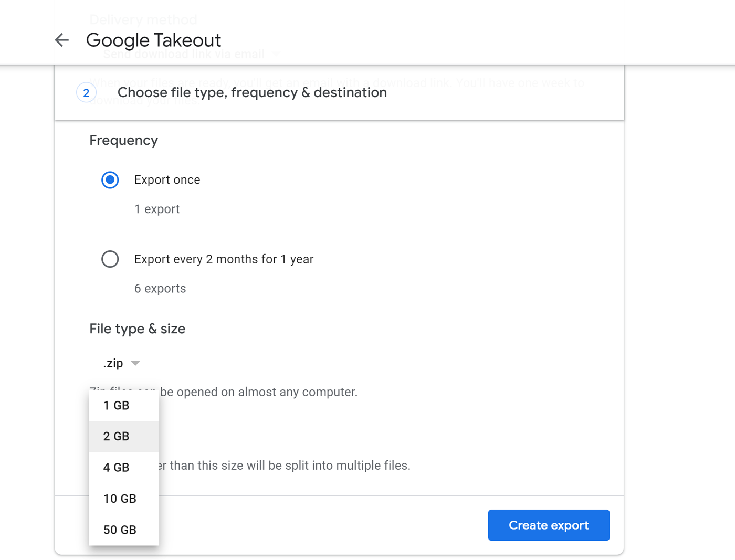735x560 pixels.
Task: Collapse the 'Choose file type, frequency & destination' header
Action: point(252,93)
